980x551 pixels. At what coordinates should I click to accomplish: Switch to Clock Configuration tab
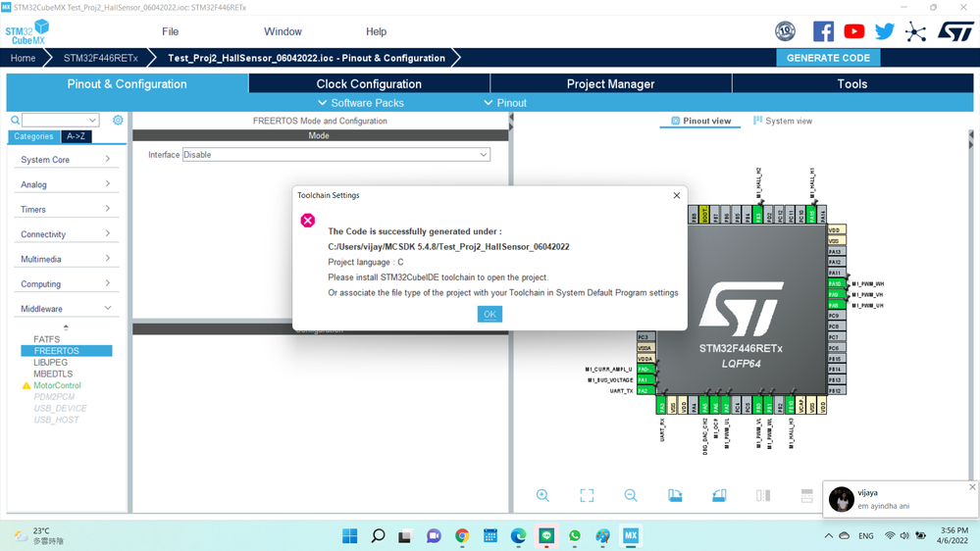click(369, 83)
